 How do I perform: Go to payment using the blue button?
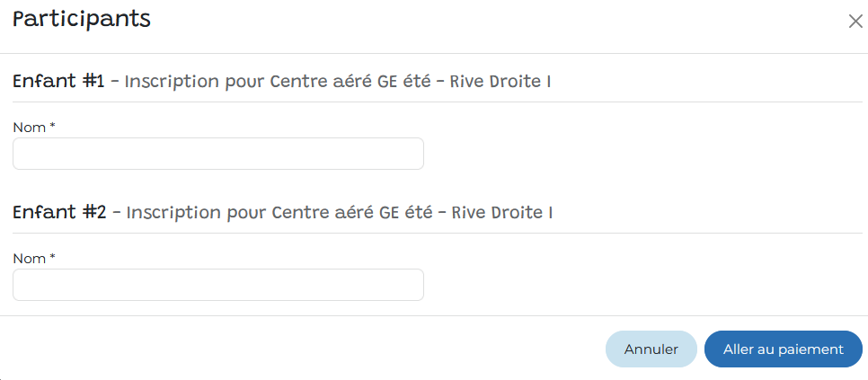[x=783, y=349]
